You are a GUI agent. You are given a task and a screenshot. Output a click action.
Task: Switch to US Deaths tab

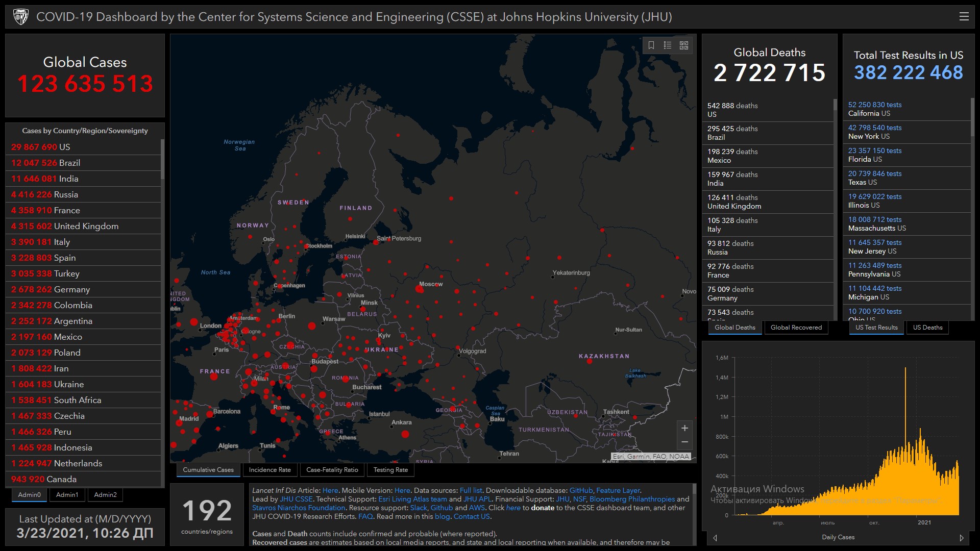(927, 328)
